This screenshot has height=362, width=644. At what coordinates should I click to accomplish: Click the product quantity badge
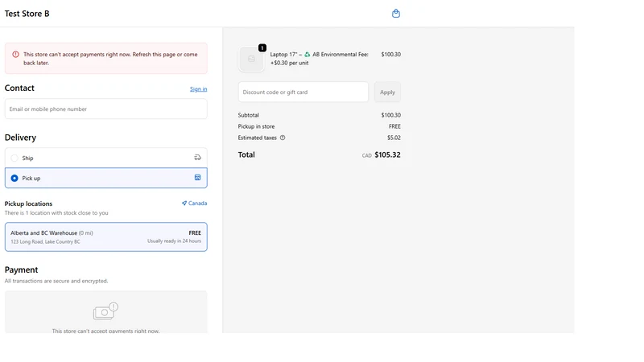pos(262,48)
